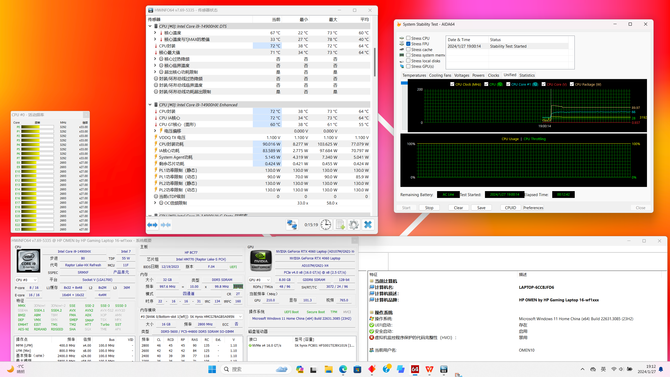670x377 pixels.
Task: Toggle the CPU Package (W) graph legend checkbox
Action: 572,84
